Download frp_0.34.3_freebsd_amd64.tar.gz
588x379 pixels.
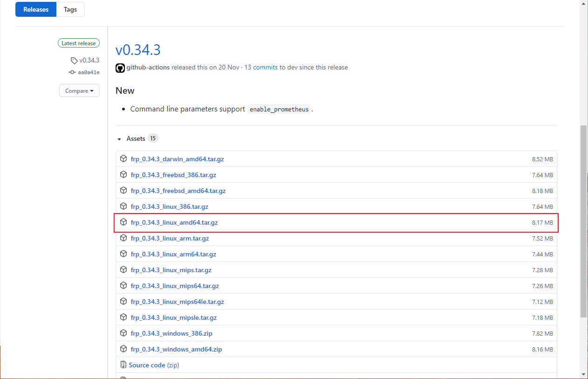[x=178, y=191]
